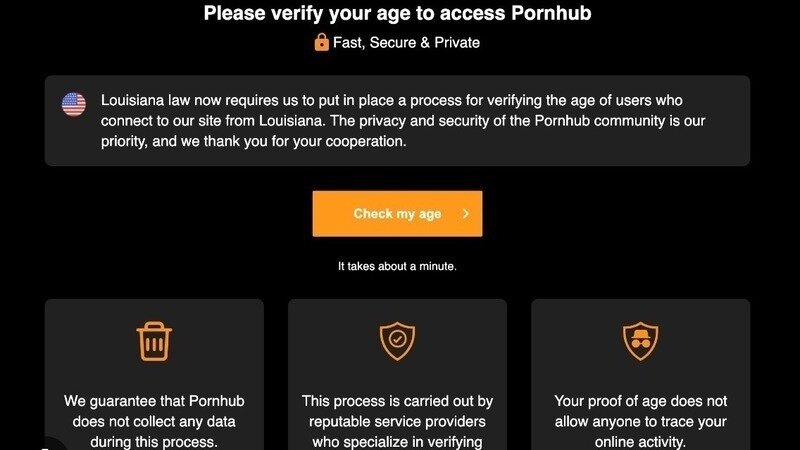Screen dimensions: 800x450
Task: Click 'does not collect any data' text
Action: click(154, 421)
